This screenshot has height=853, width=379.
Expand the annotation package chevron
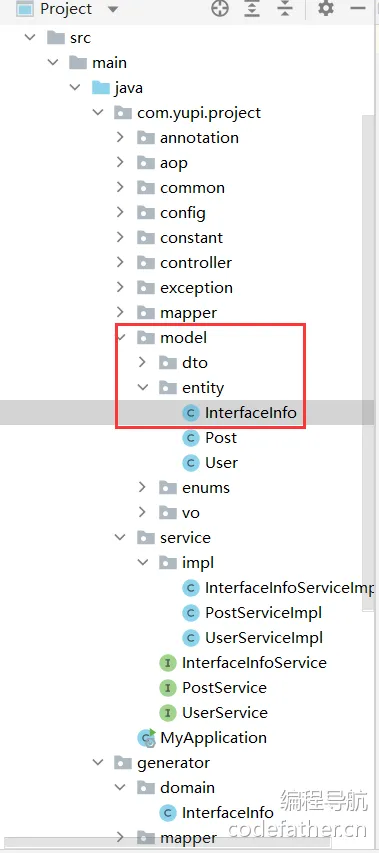120,138
